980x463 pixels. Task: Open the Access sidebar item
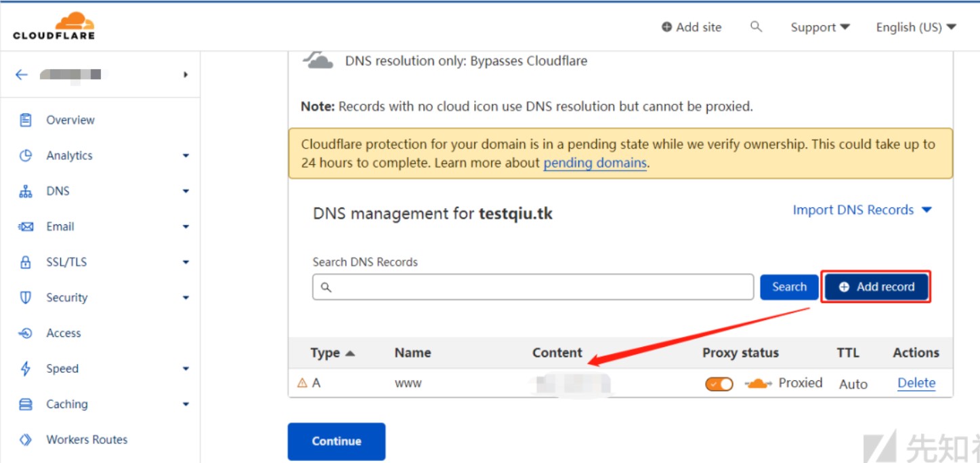coord(64,333)
